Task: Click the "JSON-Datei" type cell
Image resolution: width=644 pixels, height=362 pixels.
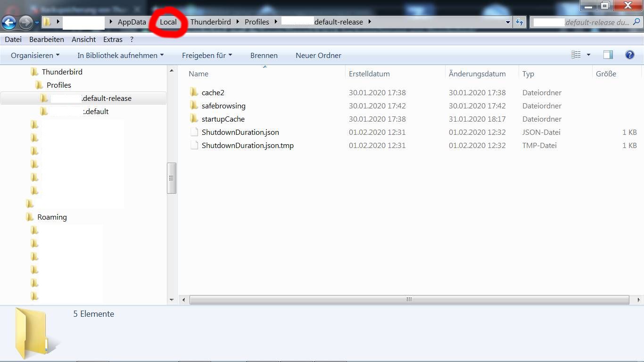Action: [541, 132]
